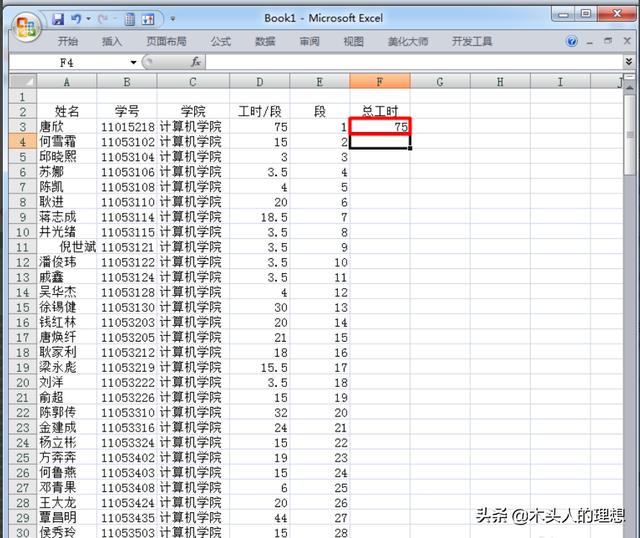Switch to the 页面布局 tab
This screenshot has height=538, width=640.
(x=166, y=41)
